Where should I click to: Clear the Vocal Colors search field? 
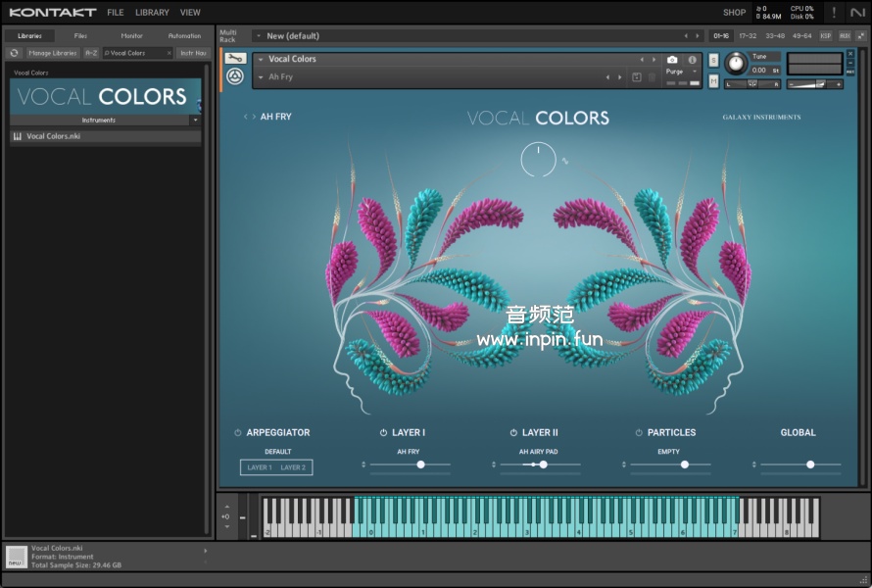click(169, 53)
